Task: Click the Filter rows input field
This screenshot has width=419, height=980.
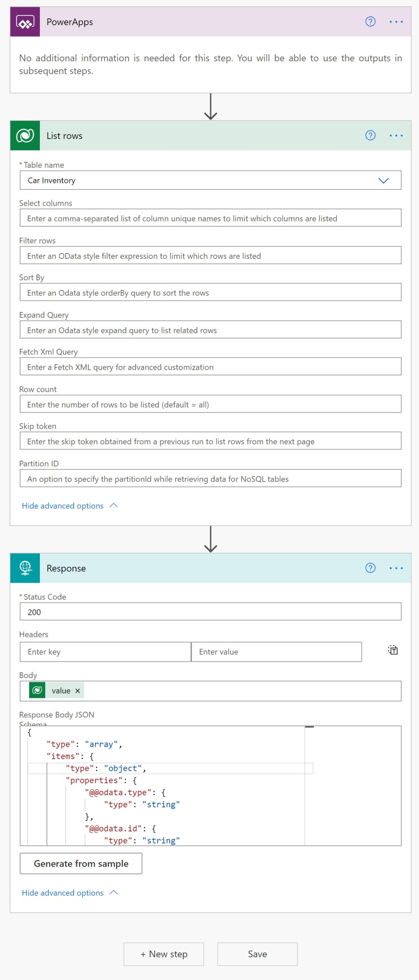Action: [x=210, y=255]
